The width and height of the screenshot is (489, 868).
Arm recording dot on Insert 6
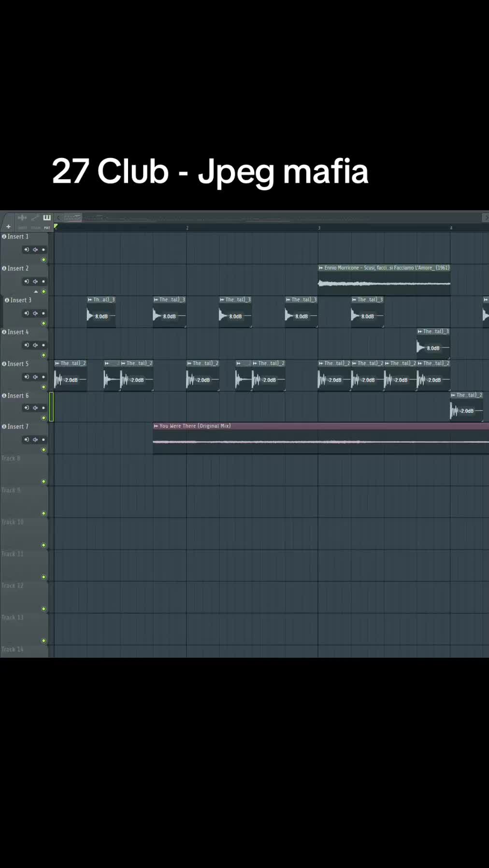click(43, 408)
